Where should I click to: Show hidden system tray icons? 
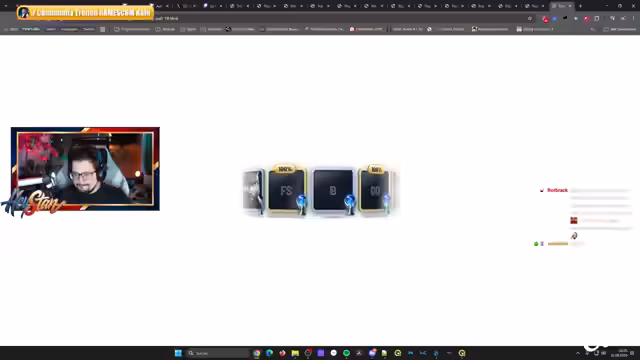point(578,353)
